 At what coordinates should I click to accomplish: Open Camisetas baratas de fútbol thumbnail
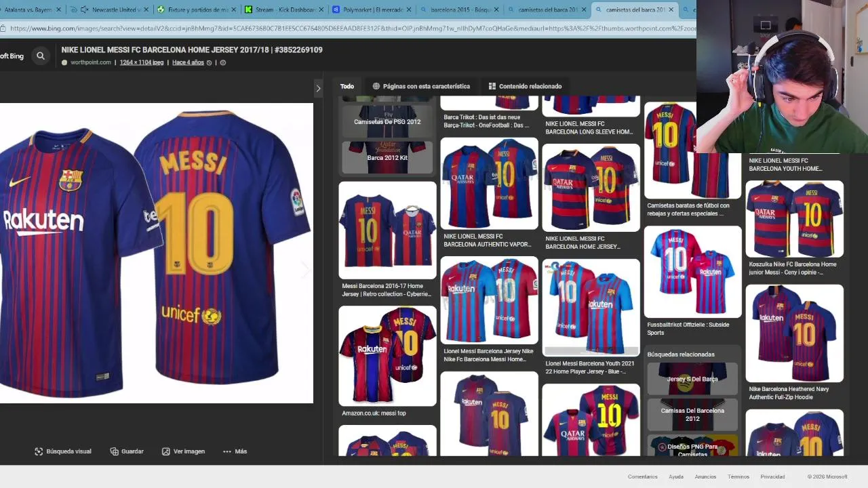(x=692, y=150)
